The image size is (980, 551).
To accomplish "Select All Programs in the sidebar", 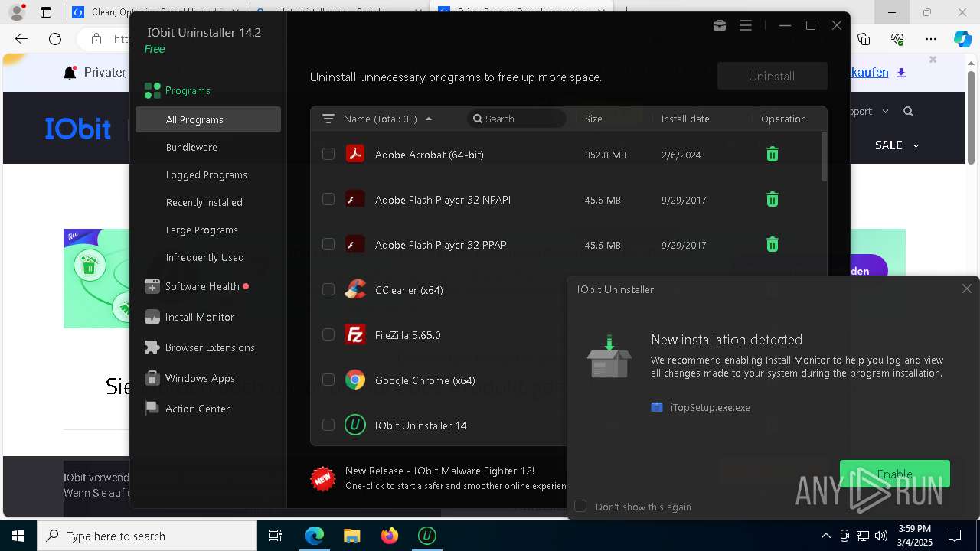I will coord(208,119).
